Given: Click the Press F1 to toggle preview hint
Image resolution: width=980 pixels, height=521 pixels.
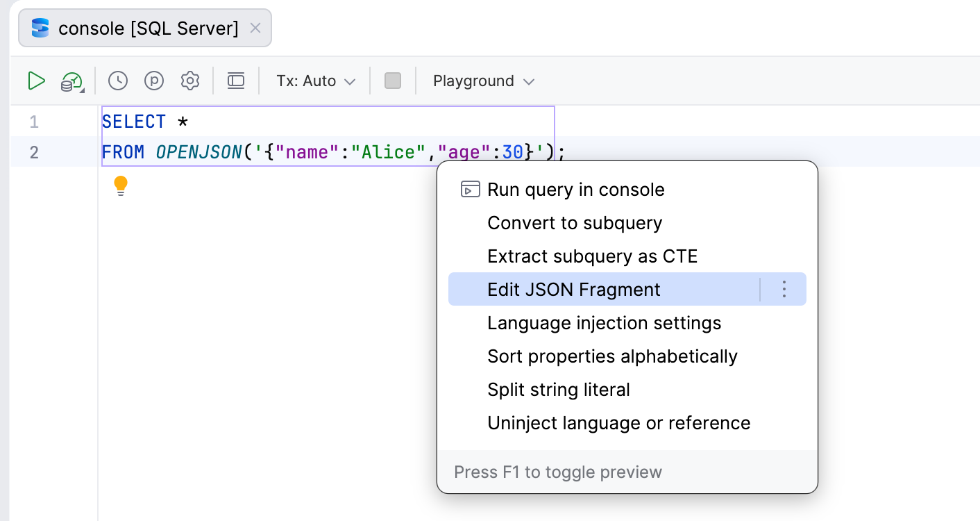Looking at the screenshot, I should [558, 472].
